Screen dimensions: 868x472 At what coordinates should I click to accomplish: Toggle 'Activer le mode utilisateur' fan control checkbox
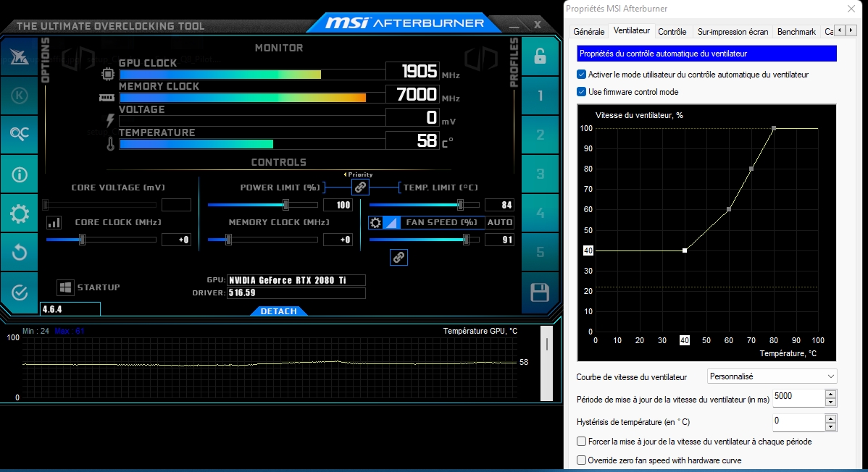(x=581, y=74)
